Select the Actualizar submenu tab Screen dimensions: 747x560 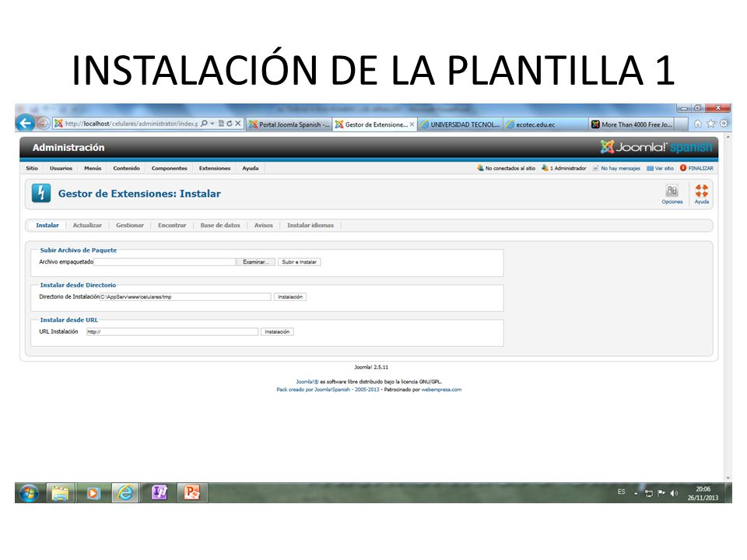(x=87, y=226)
